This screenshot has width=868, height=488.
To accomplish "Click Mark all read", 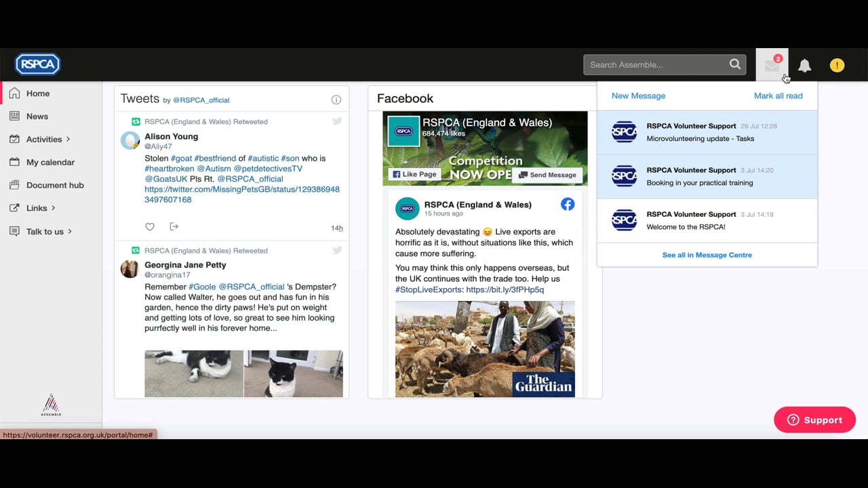I will (778, 96).
